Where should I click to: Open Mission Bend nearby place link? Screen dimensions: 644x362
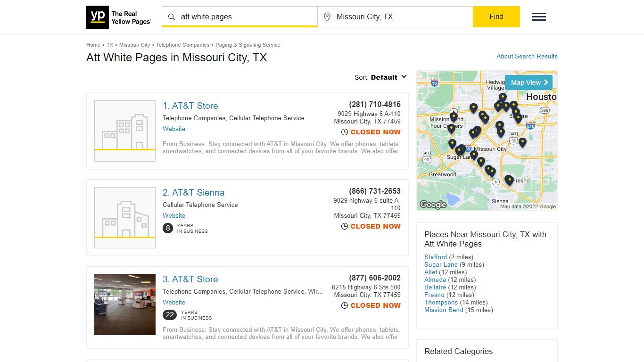pos(444,310)
